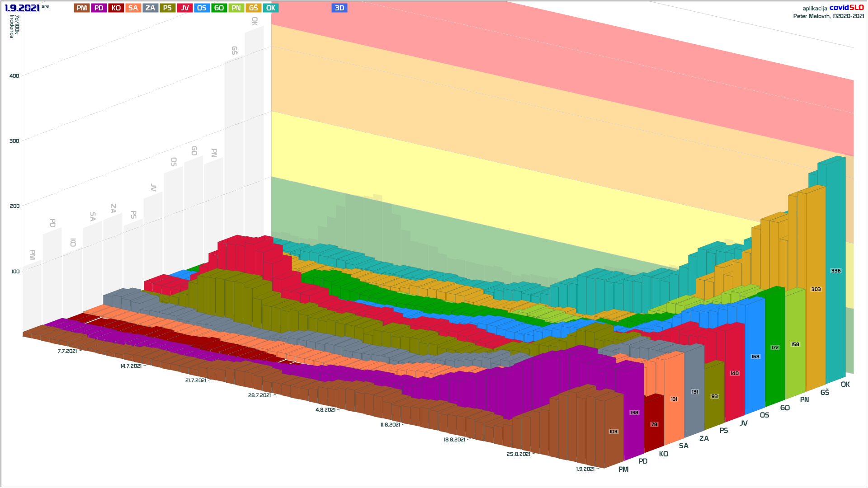Click the ZA gray legend button
This screenshot has height=488, width=868.
(150, 8)
